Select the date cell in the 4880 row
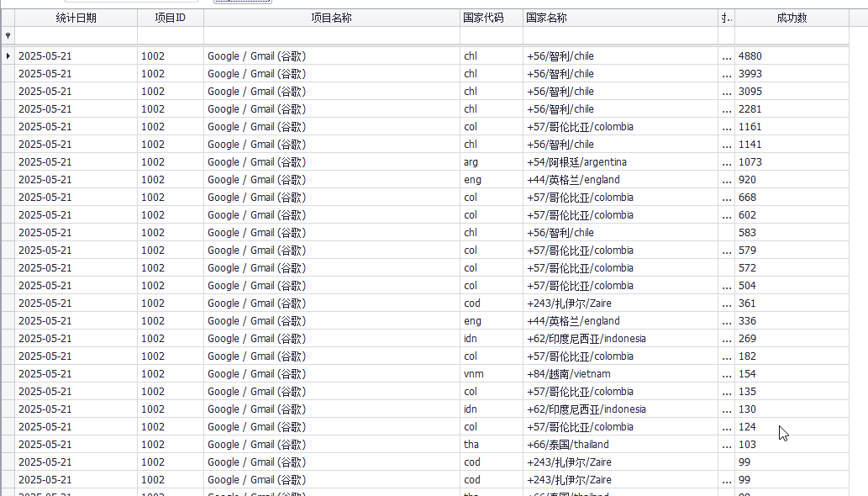Viewport: 868px width, 496px height. (76, 56)
